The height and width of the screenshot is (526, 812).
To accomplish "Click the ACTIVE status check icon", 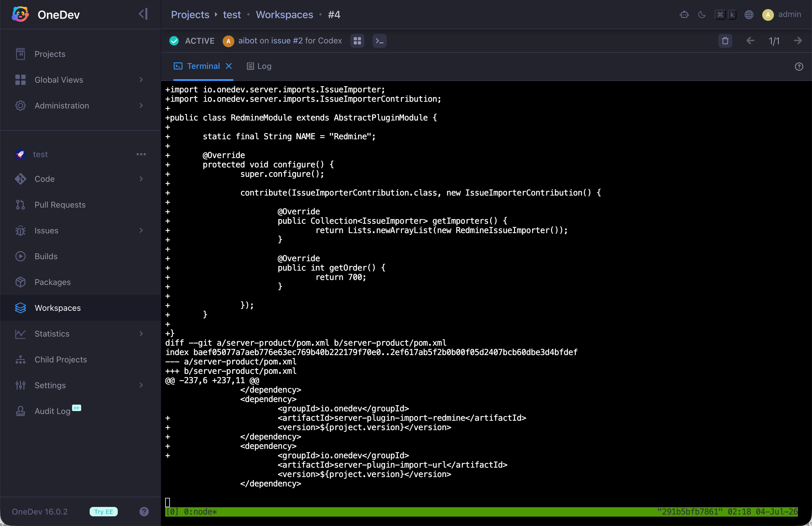I will pos(174,41).
